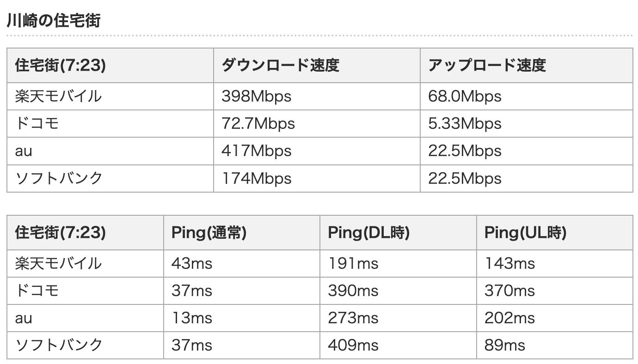Select the 89ms UL ping cell
This screenshot has height=364, width=638.
pos(505,345)
